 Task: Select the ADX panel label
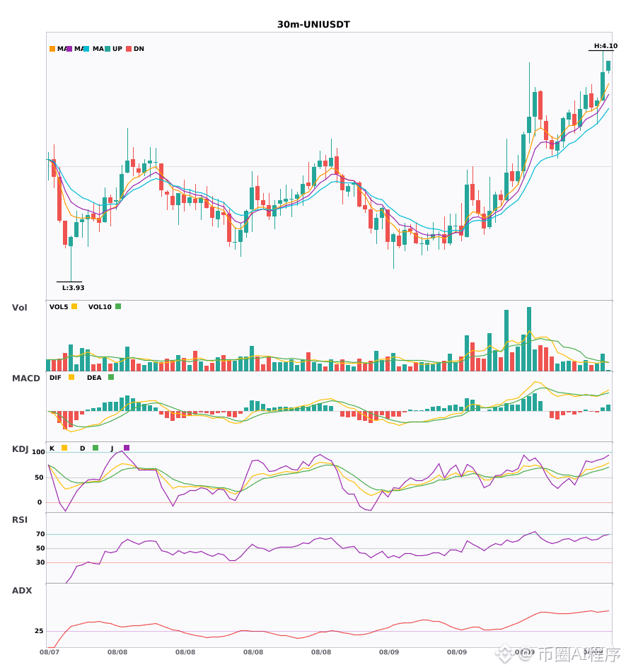22,590
